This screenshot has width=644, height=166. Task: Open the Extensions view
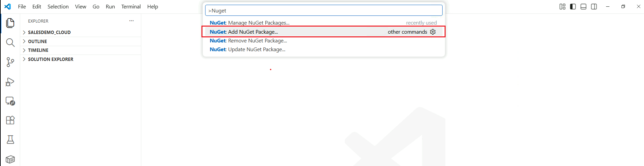pyautogui.click(x=10, y=120)
